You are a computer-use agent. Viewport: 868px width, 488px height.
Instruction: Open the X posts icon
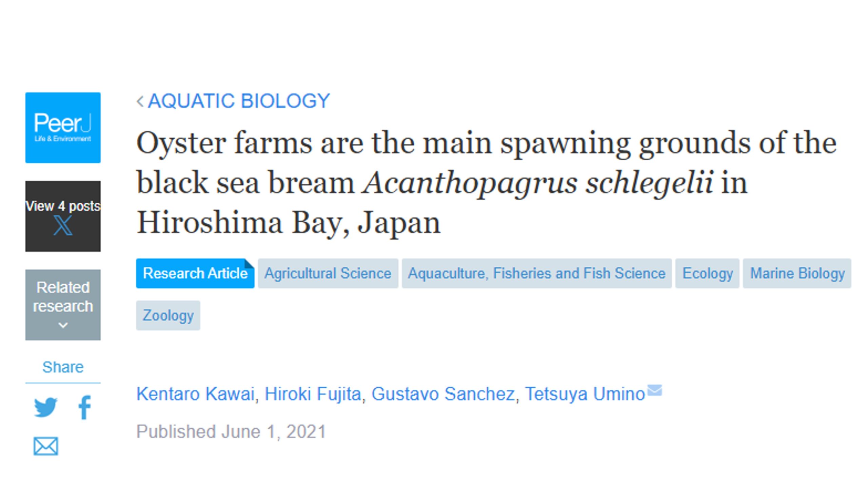[x=63, y=226]
